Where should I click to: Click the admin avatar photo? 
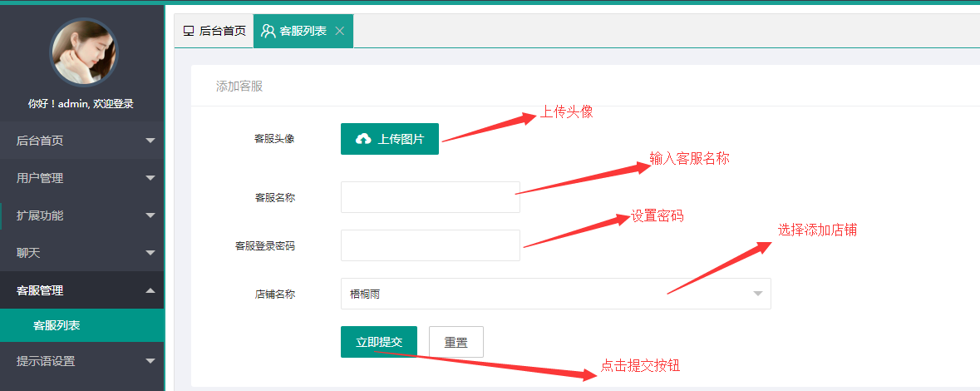click(x=84, y=52)
